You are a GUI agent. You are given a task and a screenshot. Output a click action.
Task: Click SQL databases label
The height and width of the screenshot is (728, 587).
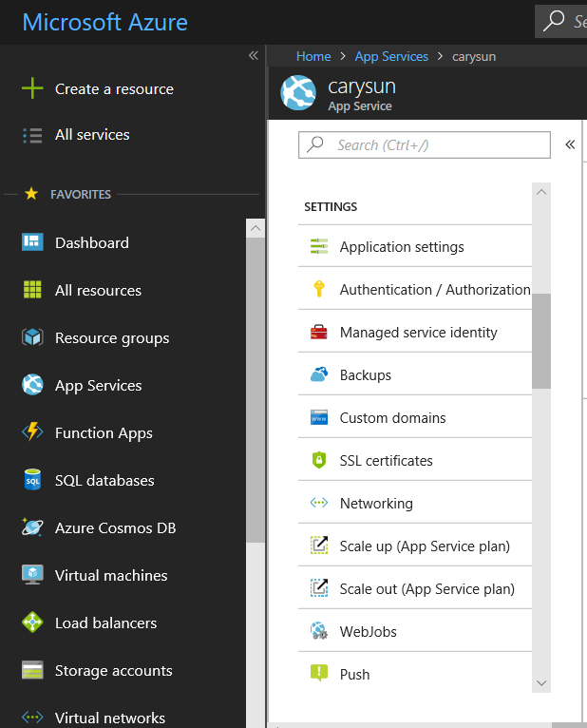pyautogui.click(x=104, y=480)
